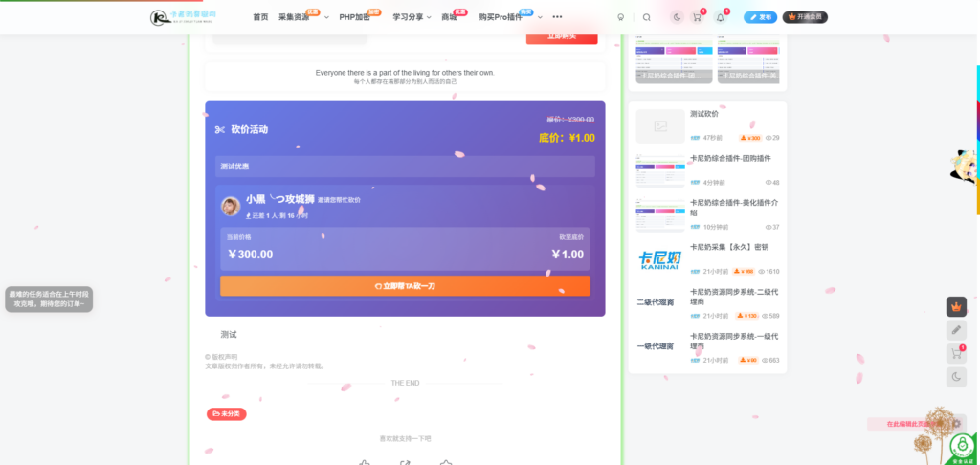Open the 测试砍价 sidebar post title
The image size is (980, 465).
[704, 114]
